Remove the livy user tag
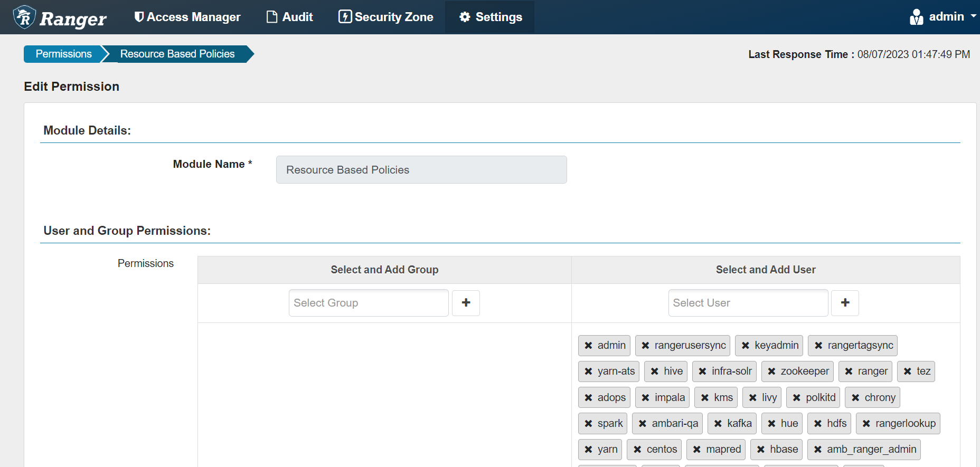The image size is (980, 467). pyautogui.click(x=752, y=398)
